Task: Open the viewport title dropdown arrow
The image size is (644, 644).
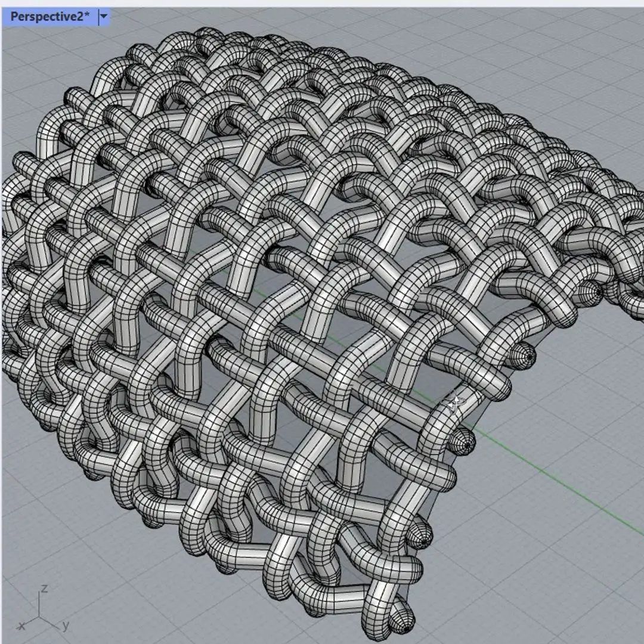Action: (x=104, y=17)
